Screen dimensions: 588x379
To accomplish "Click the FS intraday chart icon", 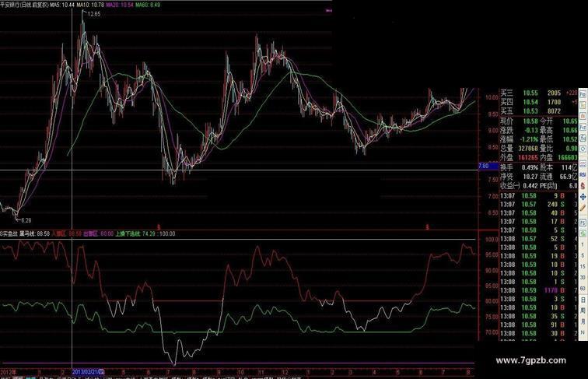I will click(583, 223).
